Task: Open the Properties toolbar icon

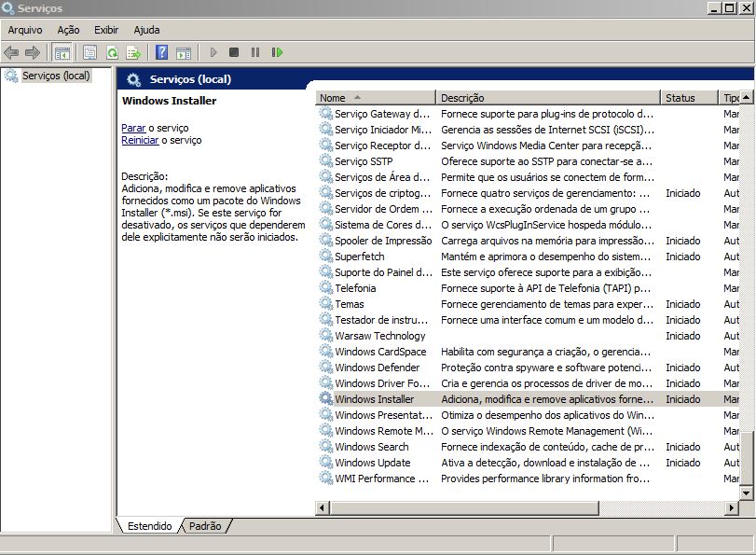Action: tap(89, 52)
